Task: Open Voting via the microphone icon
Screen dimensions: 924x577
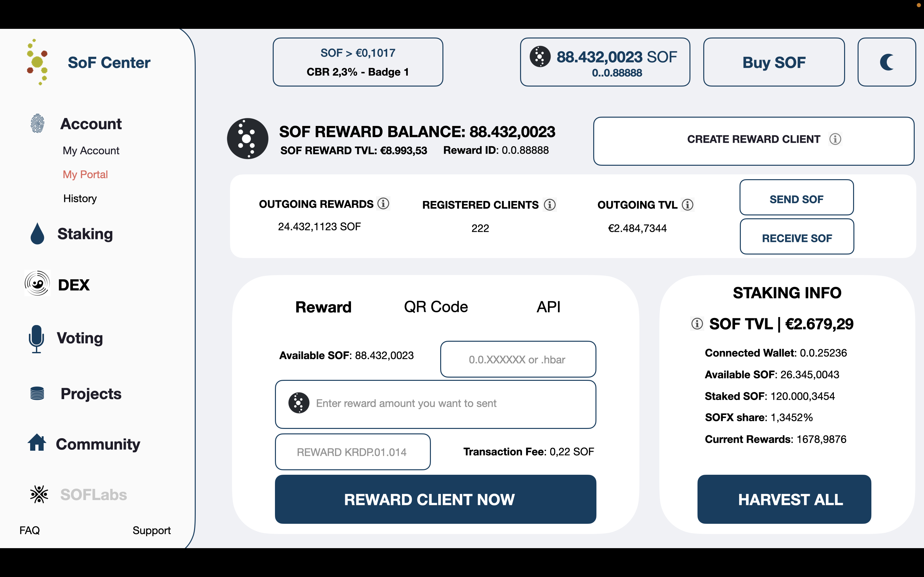Action: [x=36, y=339]
